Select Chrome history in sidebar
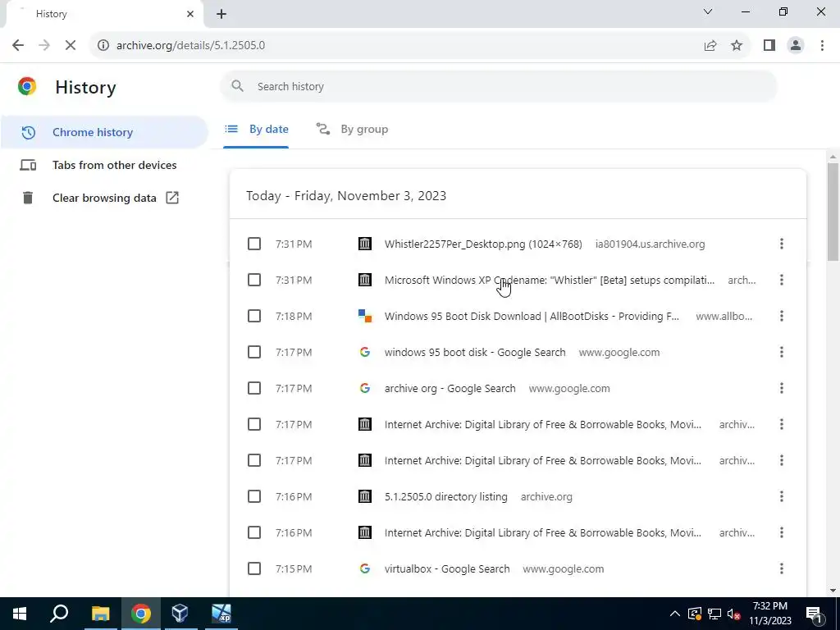Viewport: 840px width, 630px height. pyautogui.click(x=104, y=132)
